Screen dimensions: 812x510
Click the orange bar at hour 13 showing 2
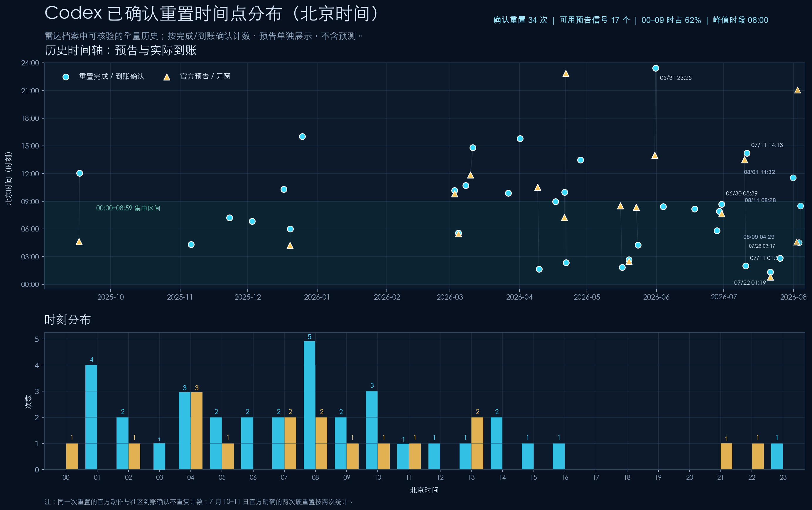[x=477, y=443]
